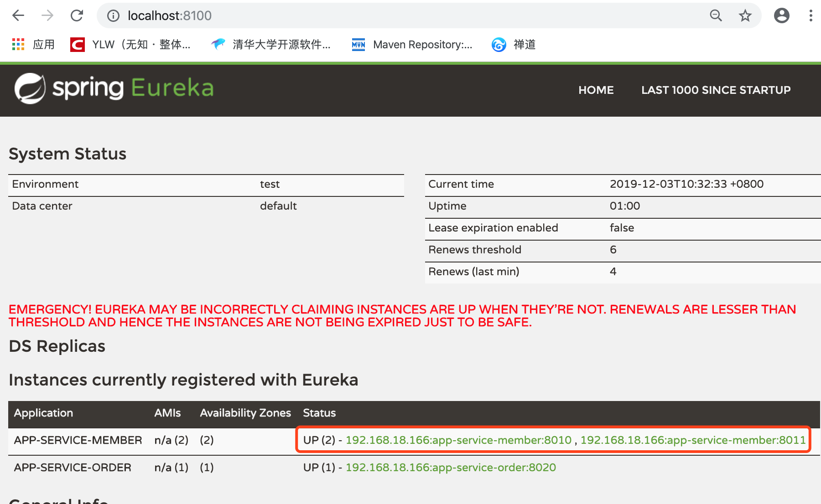
Task: Select the Lease expiration enabled value false
Action: (x=622, y=227)
